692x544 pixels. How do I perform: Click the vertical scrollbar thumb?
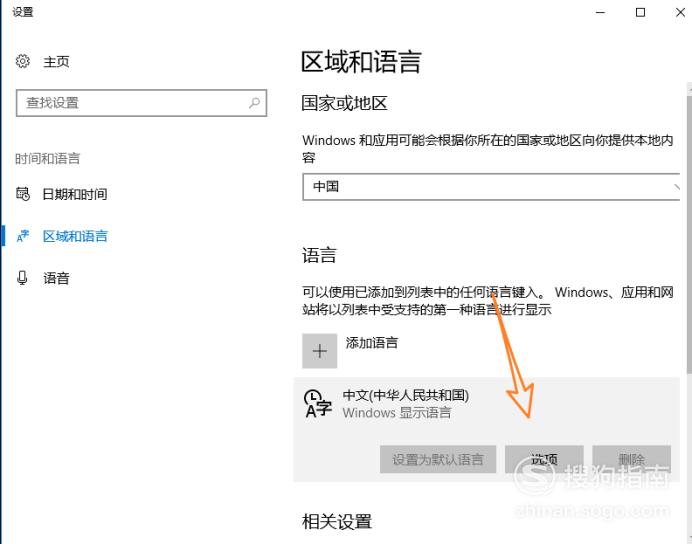tap(689, 234)
